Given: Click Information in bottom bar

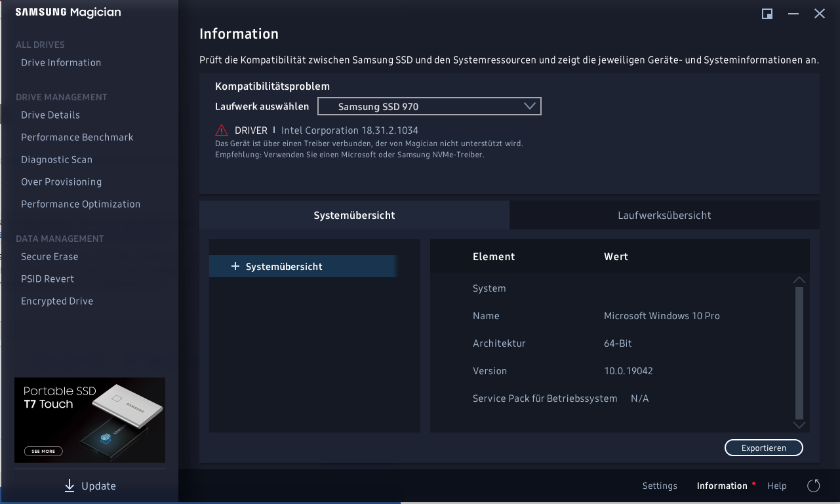Looking at the screenshot, I should (722, 486).
